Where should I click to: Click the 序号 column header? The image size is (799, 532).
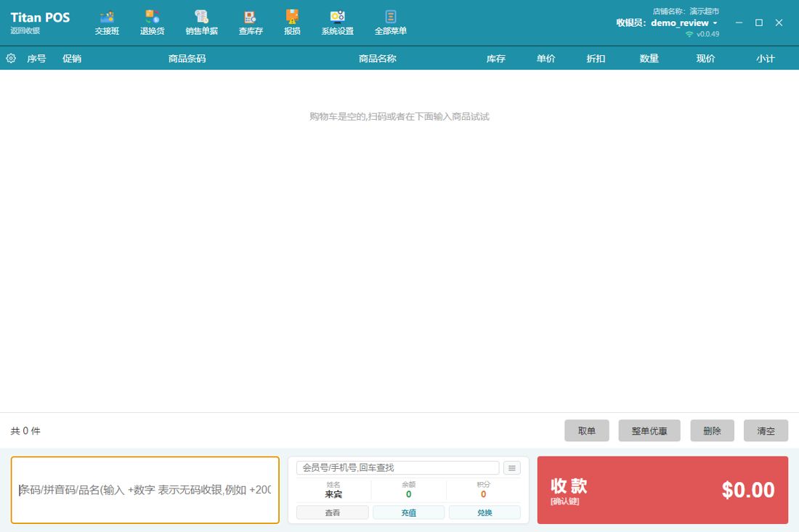point(36,59)
